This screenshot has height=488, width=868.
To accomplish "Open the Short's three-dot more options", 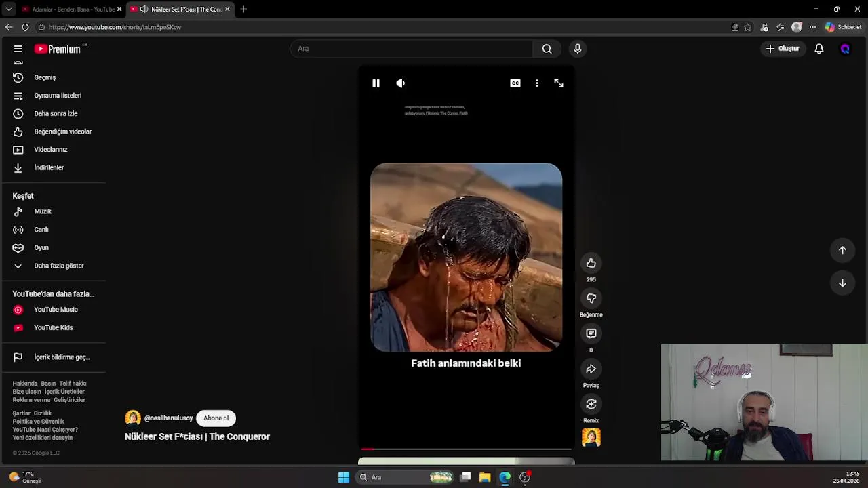I will click(537, 83).
